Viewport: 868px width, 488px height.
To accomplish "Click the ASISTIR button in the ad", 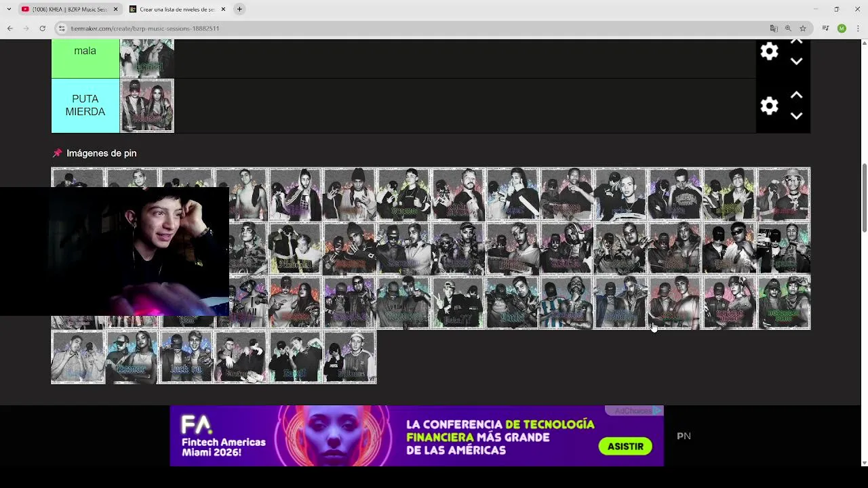I will (x=625, y=446).
